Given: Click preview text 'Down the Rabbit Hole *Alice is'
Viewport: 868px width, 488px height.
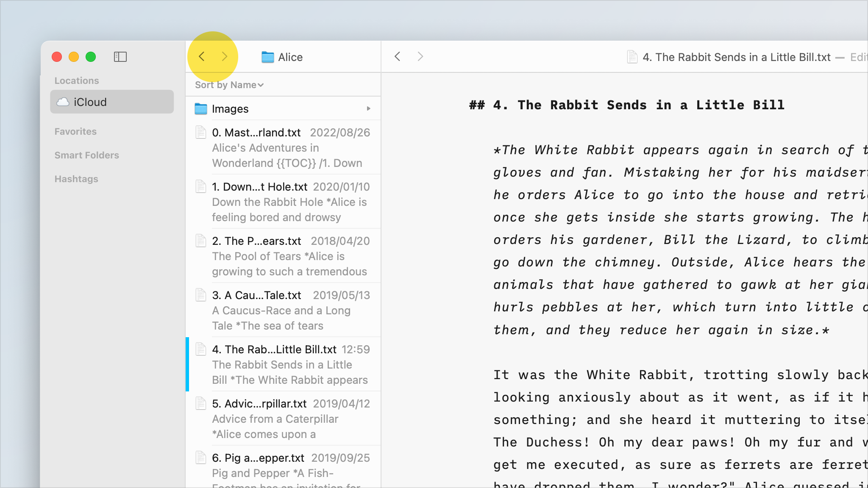Looking at the screenshot, I should tap(289, 202).
